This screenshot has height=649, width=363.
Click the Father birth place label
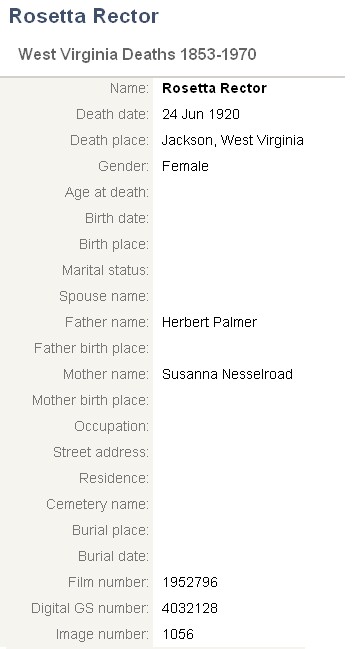coord(91,349)
